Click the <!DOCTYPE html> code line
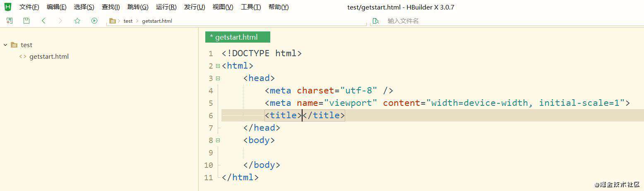 [x=262, y=53]
